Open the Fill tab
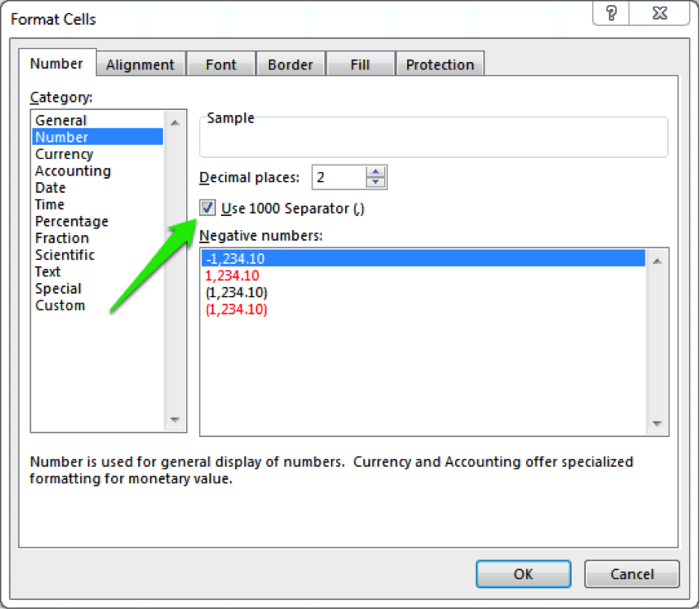 pos(360,63)
